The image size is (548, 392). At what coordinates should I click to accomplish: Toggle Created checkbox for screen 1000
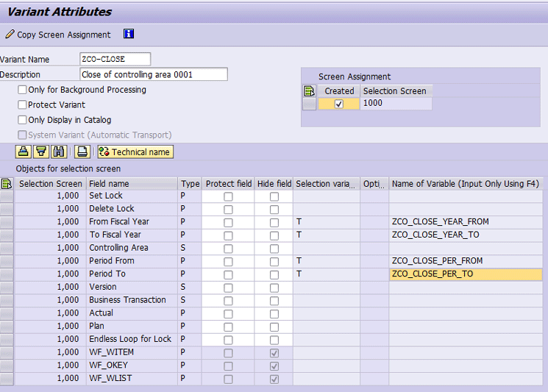338,104
